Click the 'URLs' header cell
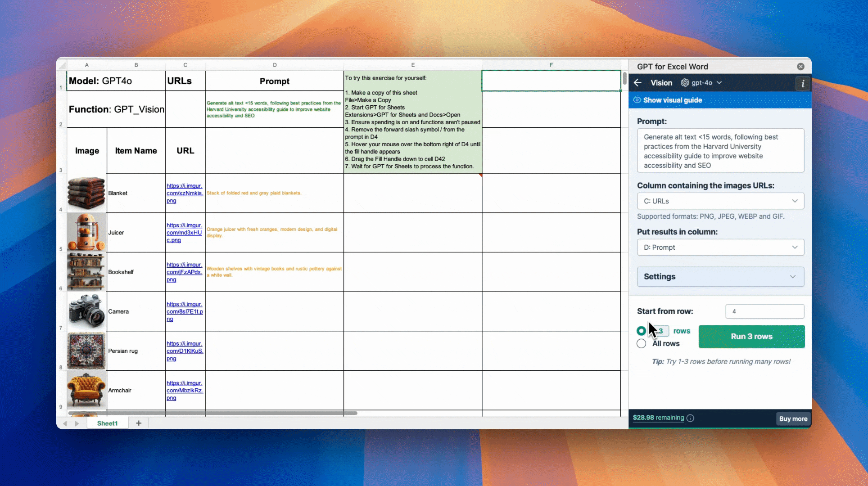Image resolution: width=868 pixels, height=486 pixels. (185, 81)
